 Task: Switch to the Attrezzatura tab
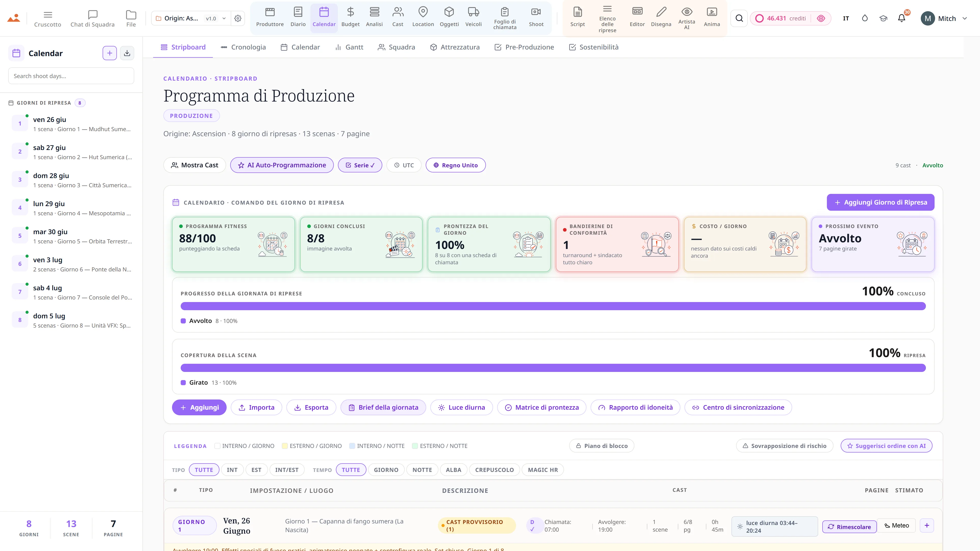tap(455, 47)
